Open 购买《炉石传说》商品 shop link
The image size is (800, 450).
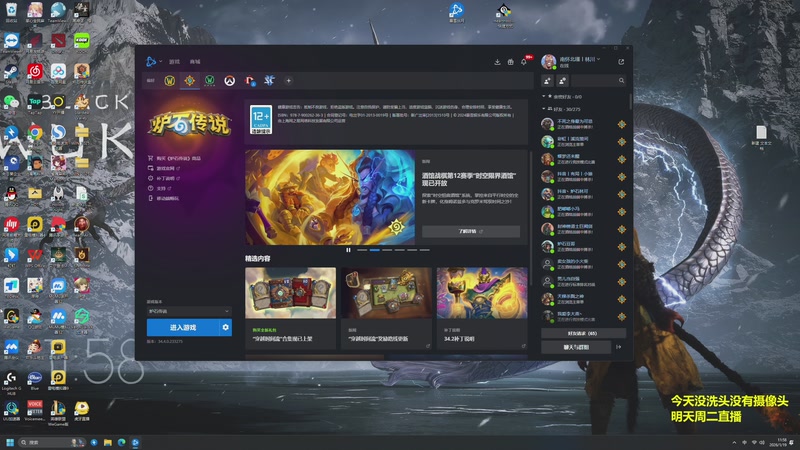coord(174,158)
